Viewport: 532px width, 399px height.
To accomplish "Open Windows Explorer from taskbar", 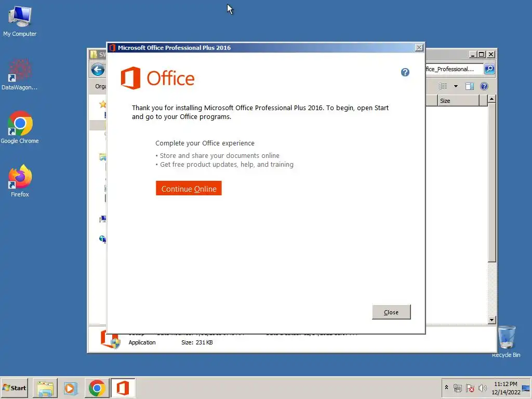I will (45, 388).
